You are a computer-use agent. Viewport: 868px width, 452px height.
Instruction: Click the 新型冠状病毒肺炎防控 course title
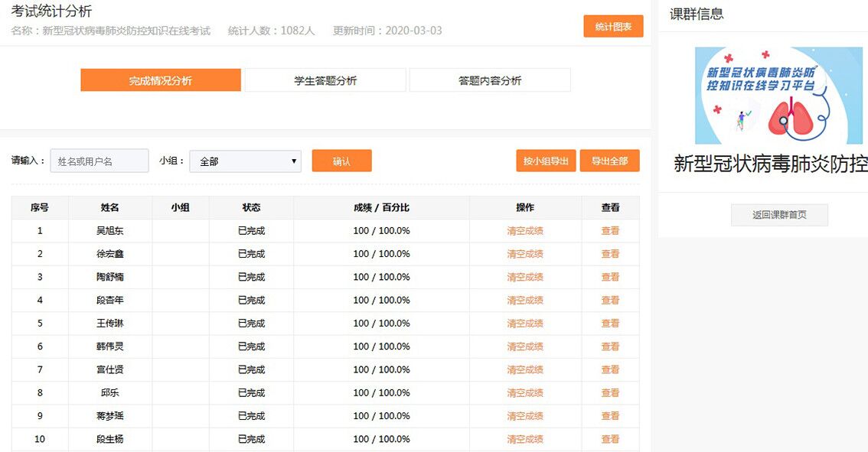pyautogui.click(x=770, y=164)
